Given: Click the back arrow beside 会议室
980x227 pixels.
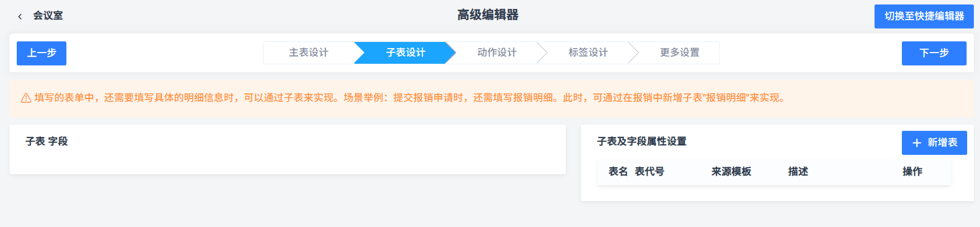Looking at the screenshot, I should (x=20, y=16).
